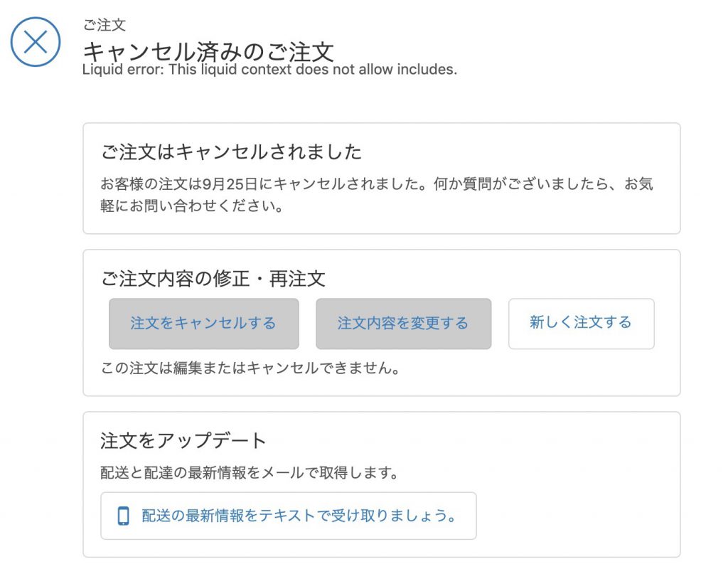Click the cancelled order X circle icon
The image size is (728, 564).
click(x=36, y=42)
